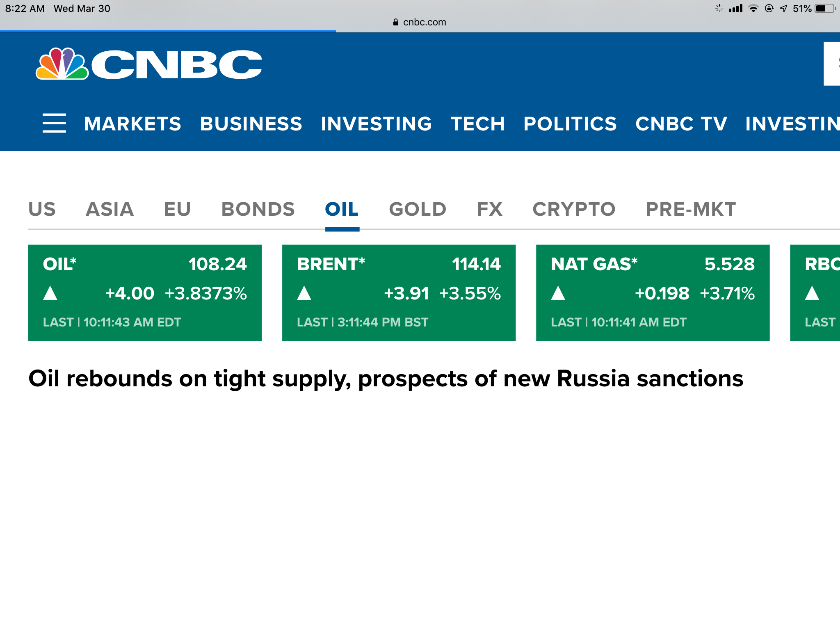Click the up triangle on OIL card
This screenshot has width=840, height=630.
[x=50, y=293]
